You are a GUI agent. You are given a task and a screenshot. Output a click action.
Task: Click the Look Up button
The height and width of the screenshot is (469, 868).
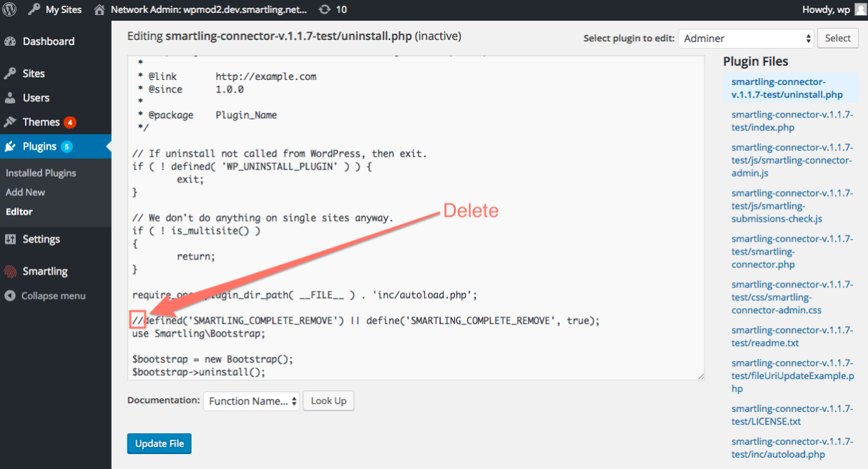(x=328, y=400)
